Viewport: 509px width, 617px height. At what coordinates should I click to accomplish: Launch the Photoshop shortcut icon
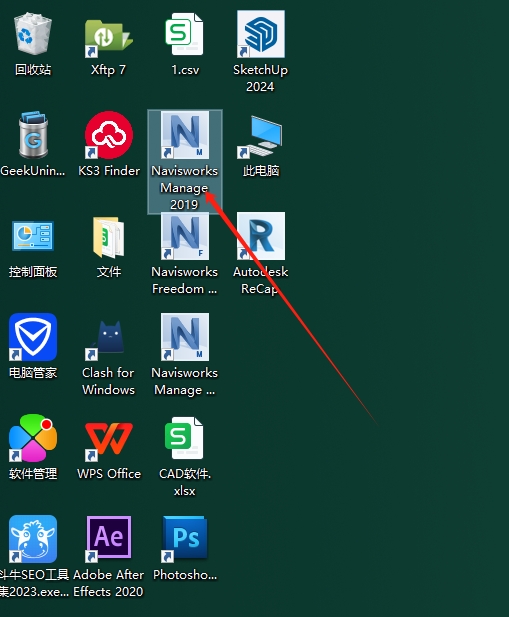click(184, 539)
